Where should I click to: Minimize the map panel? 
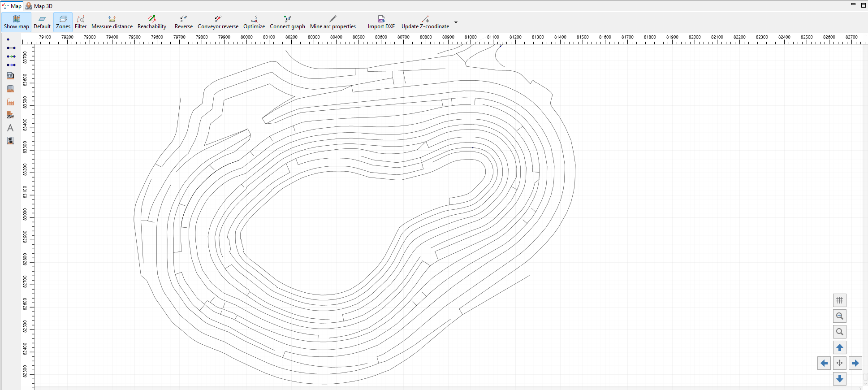(853, 5)
